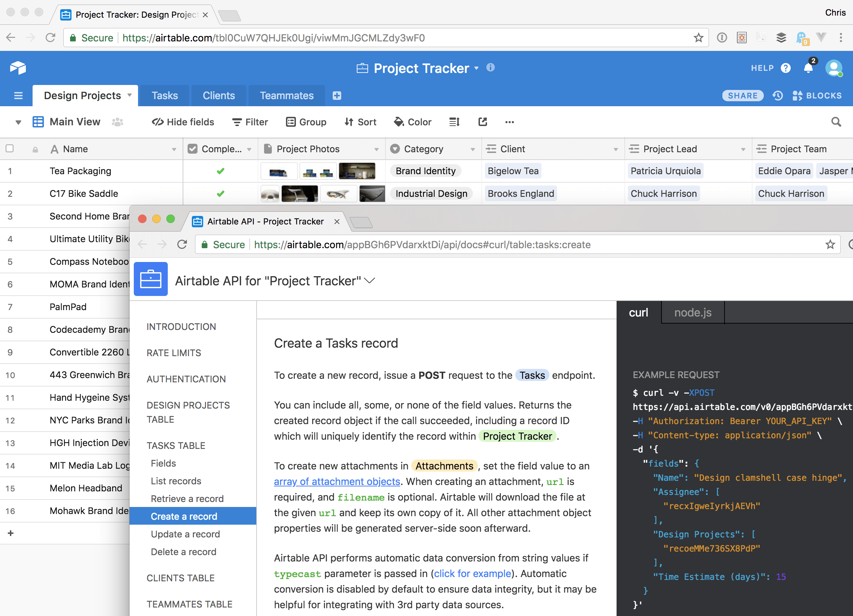
Task: Go to Update a record in sidebar
Action: click(185, 534)
